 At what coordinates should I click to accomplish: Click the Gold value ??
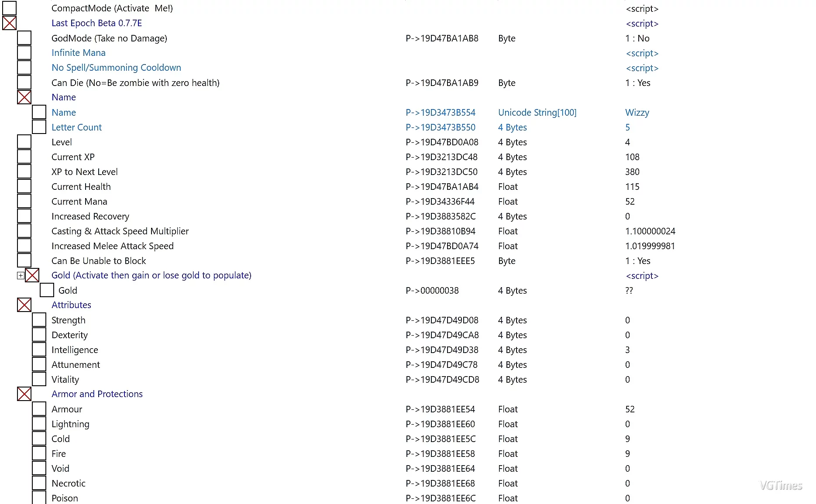629,291
